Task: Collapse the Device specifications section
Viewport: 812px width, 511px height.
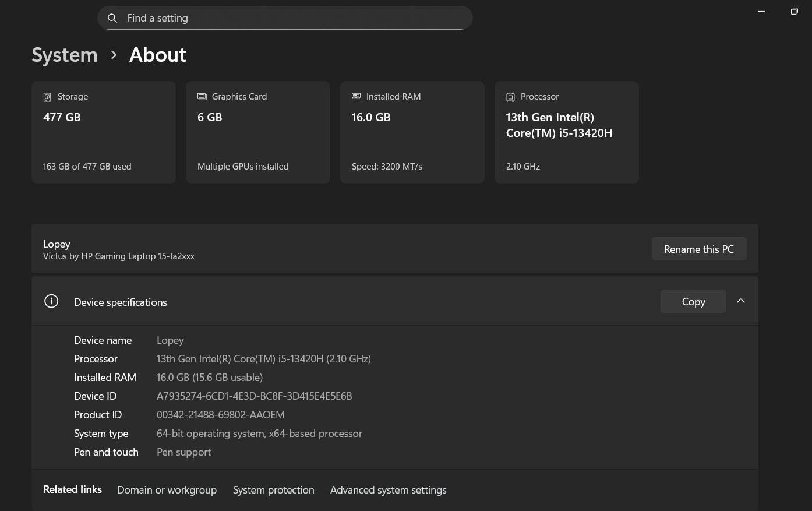Action: 740,301
